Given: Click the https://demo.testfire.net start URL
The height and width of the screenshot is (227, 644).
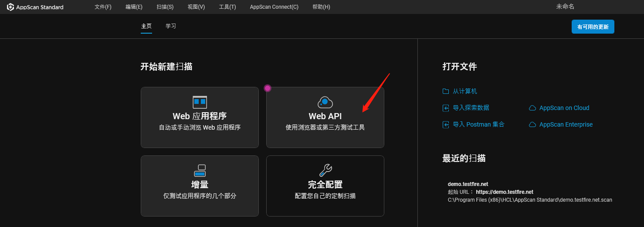Looking at the screenshot, I should click(505, 192).
